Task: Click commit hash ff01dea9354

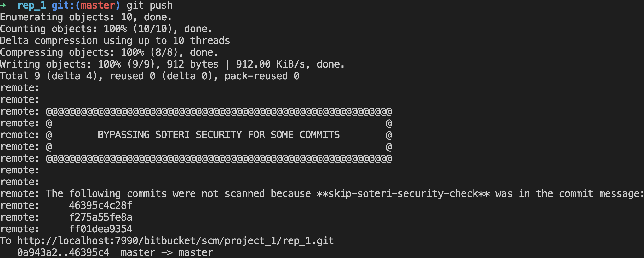Action: [101, 229]
